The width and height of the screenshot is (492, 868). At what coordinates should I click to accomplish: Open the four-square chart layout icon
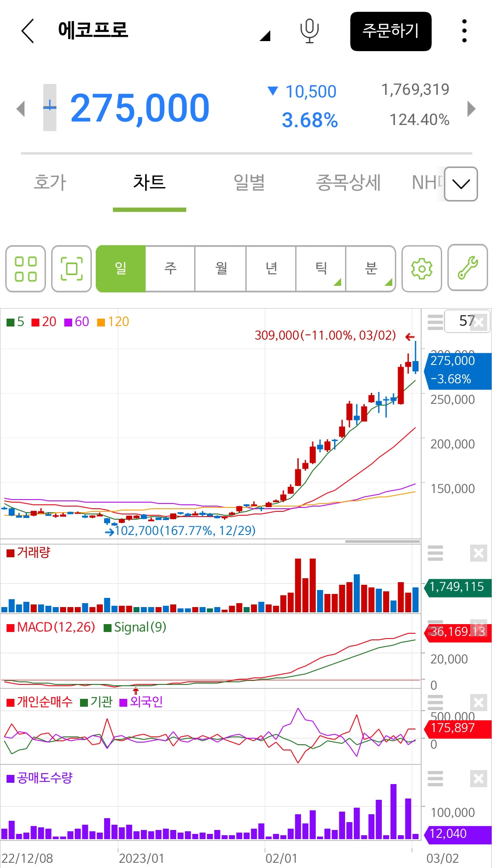pos(25,268)
